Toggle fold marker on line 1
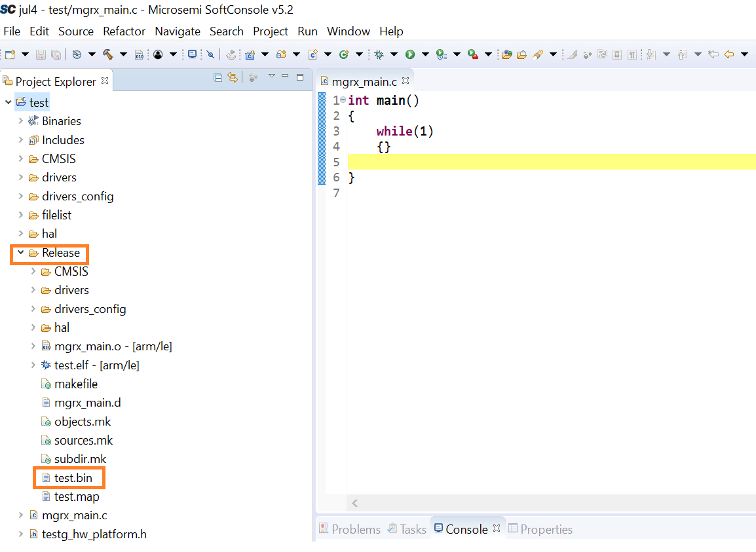This screenshot has height=552, width=756. pos(343,100)
